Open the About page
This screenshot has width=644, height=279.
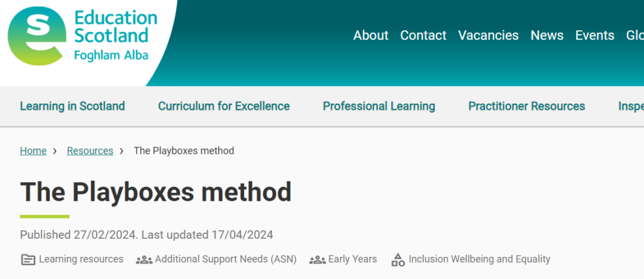371,35
